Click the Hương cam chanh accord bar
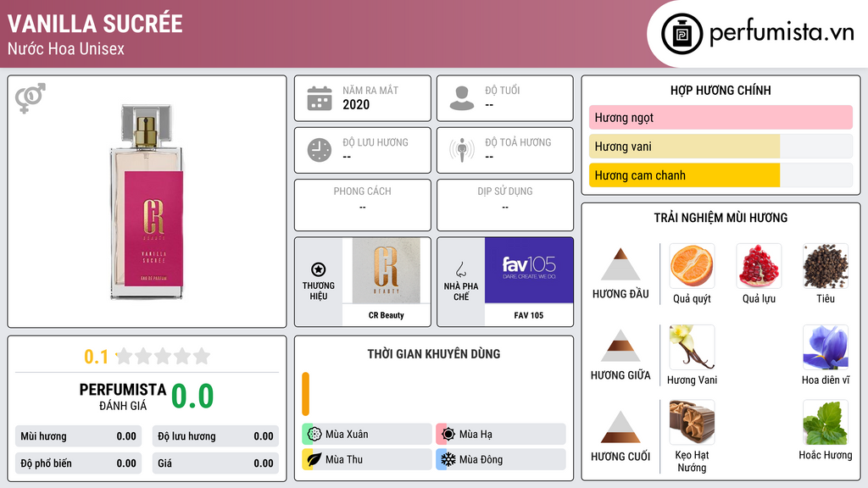 point(721,175)
